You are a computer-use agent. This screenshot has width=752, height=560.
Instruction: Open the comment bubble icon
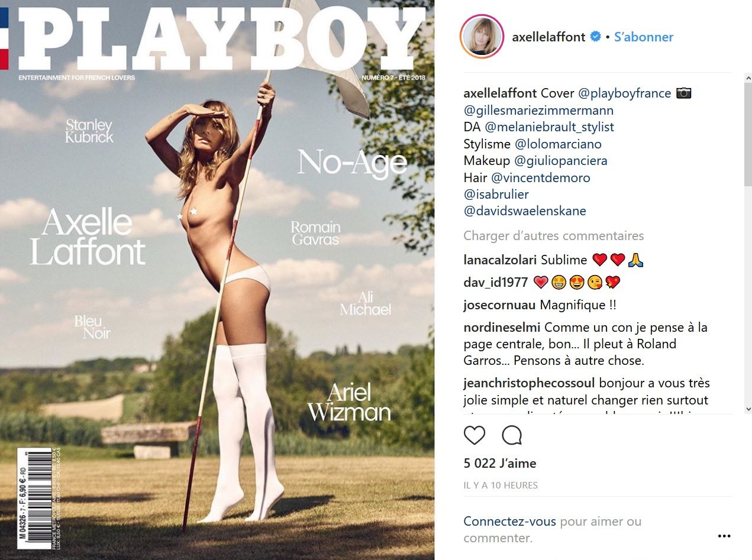pyautogui.click(x=512, y=435)
